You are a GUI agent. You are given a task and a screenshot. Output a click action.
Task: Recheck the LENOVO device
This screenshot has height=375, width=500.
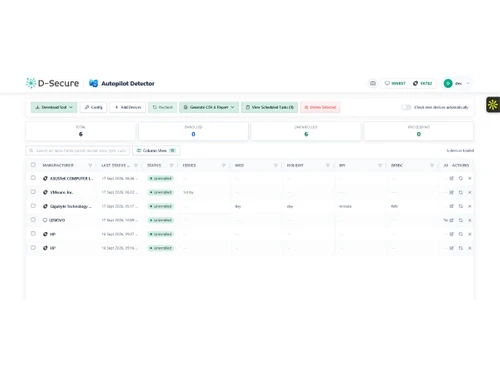pos(461,220)
